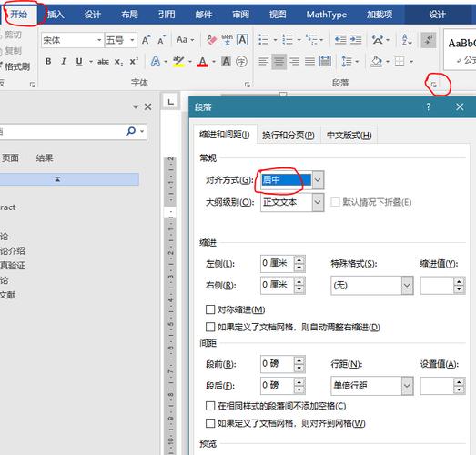Apply Underline formatting
Viewport: 476px width, 455px height.
79,61
